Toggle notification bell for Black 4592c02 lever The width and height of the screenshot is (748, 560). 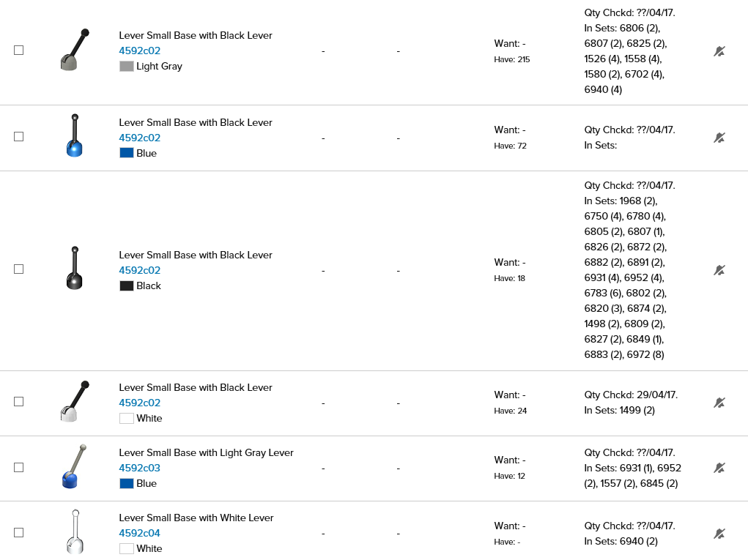click(x=719, y=270)
